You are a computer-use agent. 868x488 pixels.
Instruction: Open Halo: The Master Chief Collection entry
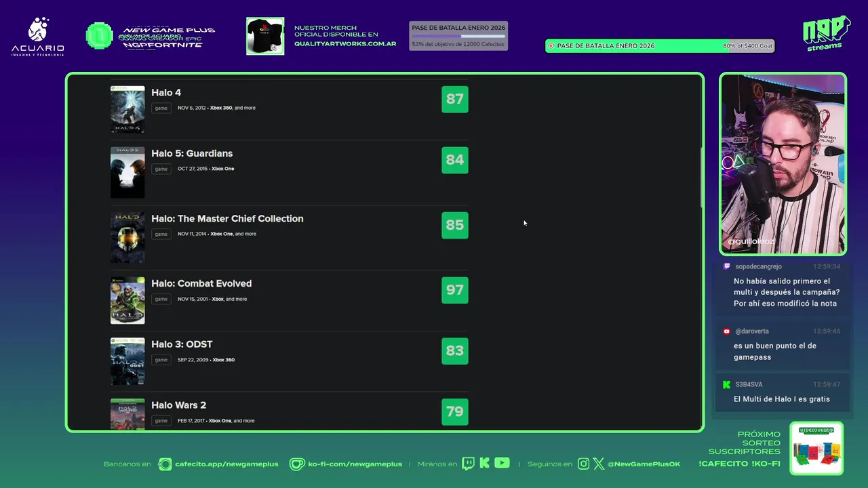(x=227, y=219)
